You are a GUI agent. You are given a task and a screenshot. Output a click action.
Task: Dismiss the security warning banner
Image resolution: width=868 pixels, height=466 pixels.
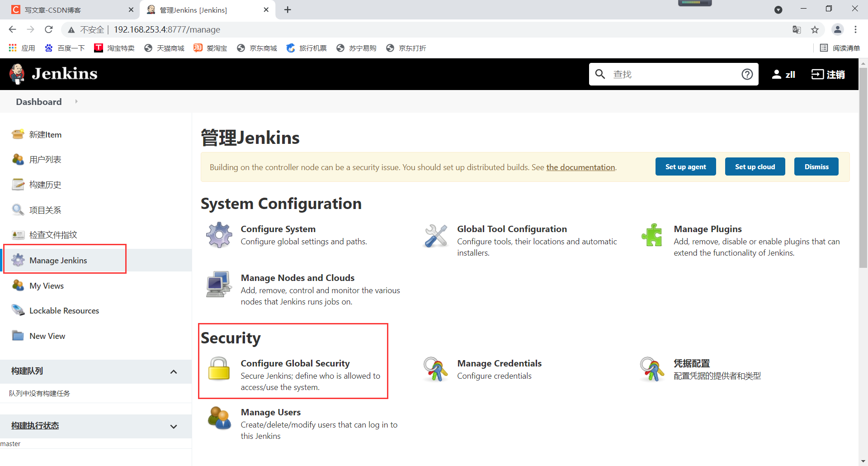coord(816,166)
